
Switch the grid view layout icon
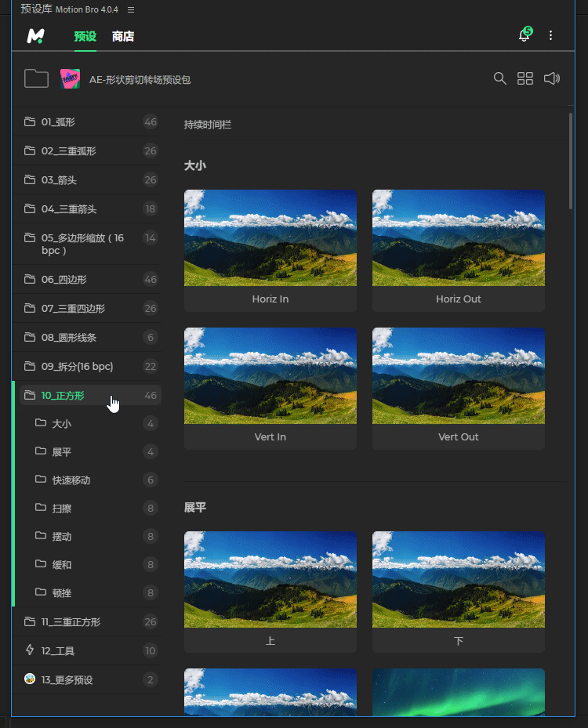point(525,78)
